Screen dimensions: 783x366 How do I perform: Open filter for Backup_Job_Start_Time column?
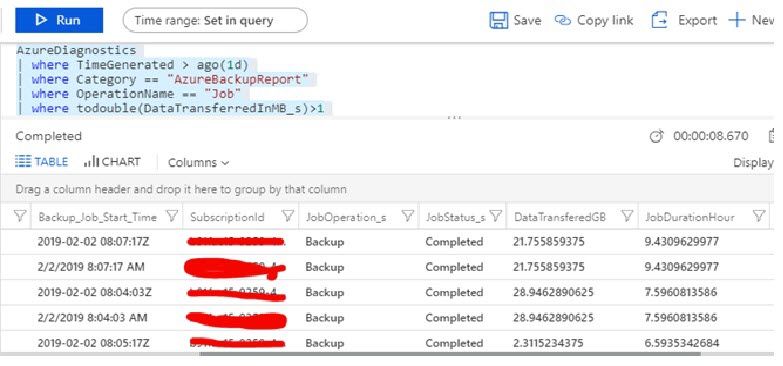(x=172, y=216)
